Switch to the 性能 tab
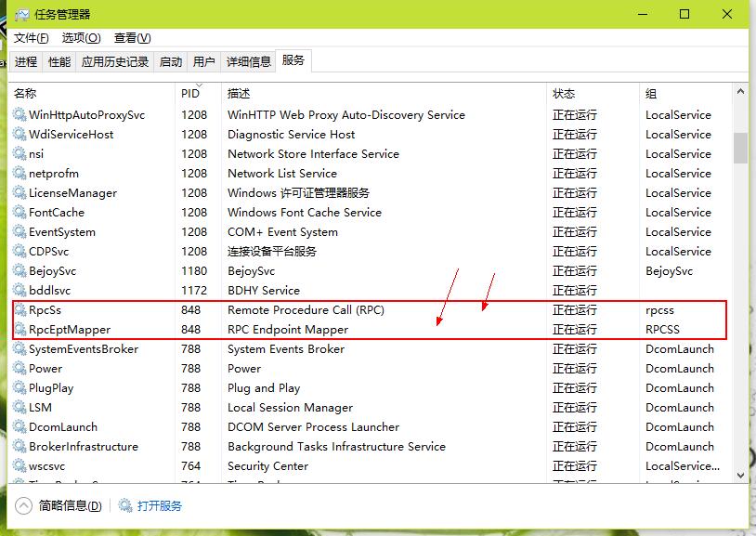Screen dimensions: 756x536 (x=58, y=60)
